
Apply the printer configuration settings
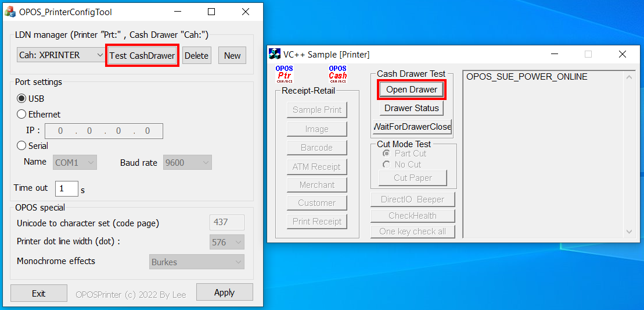224,293
